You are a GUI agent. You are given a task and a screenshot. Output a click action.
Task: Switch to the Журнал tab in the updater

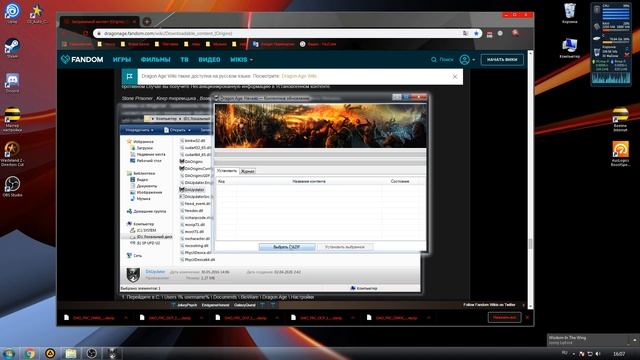(247, 171)
